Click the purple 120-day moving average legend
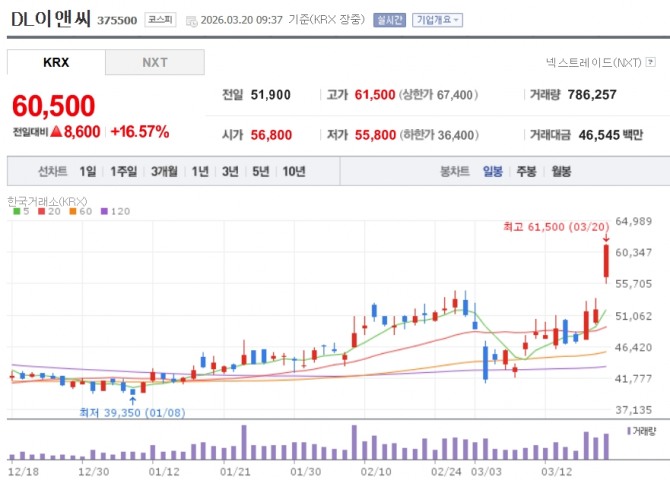670x480 pixels. (113, 211)
